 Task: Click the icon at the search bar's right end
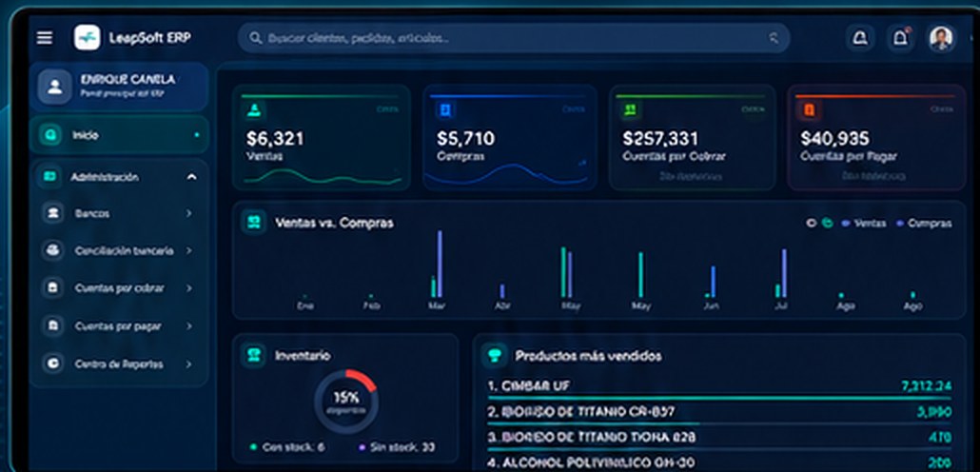click(774, 38)
